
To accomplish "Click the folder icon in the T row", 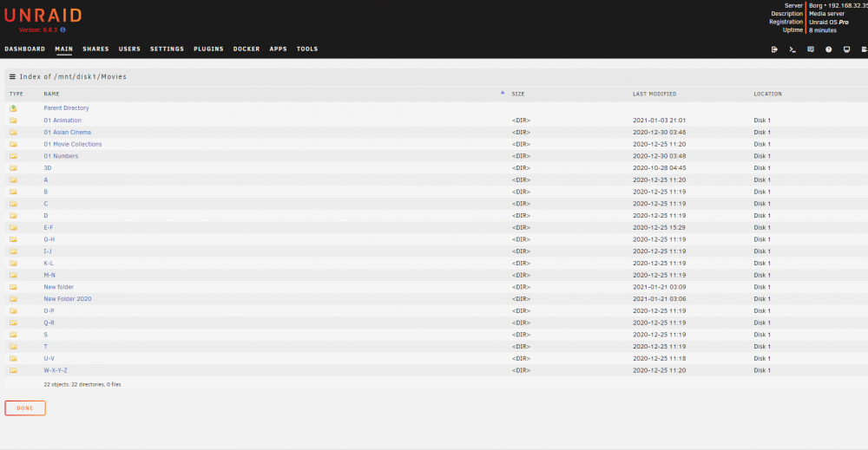I will pyautogui.click(x=13, y=347).
